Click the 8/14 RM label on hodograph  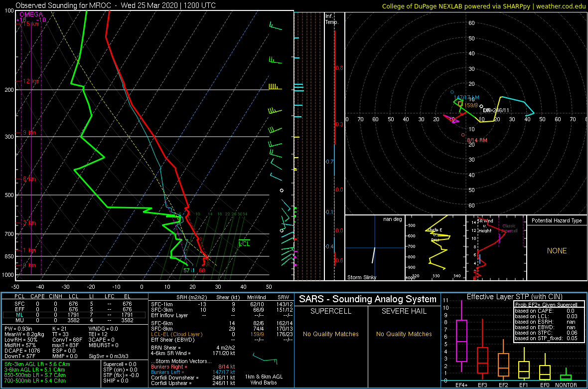pyautogui.click(x=476, y=140)
